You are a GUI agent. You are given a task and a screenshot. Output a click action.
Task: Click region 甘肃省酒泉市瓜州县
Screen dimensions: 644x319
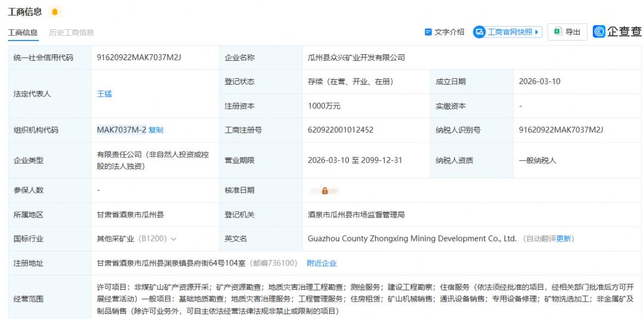pyautogui.click(x=130, y=215)
